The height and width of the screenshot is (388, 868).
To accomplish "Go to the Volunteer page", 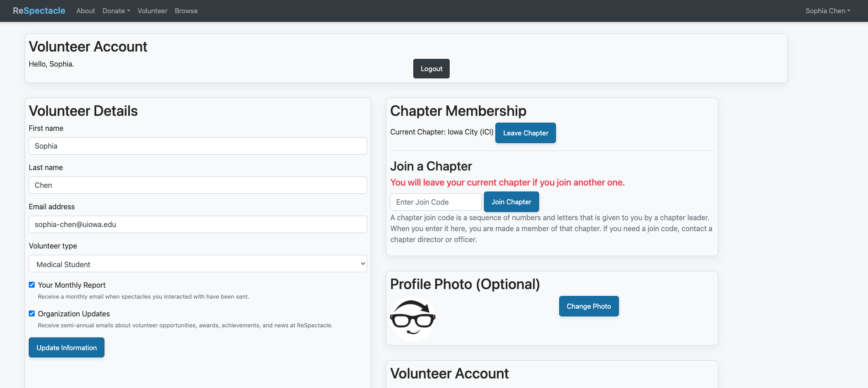I will [x=152, y=11].
